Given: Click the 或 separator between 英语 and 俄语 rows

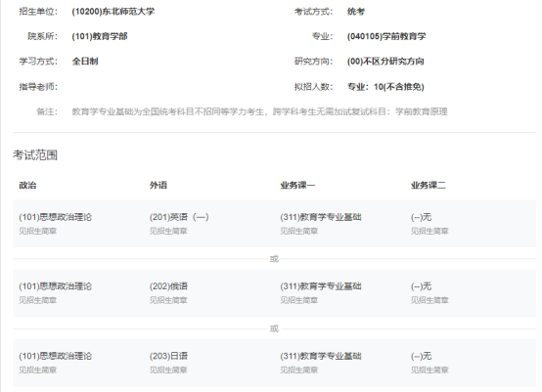Looking at the screenshot, I should [274, 259].
